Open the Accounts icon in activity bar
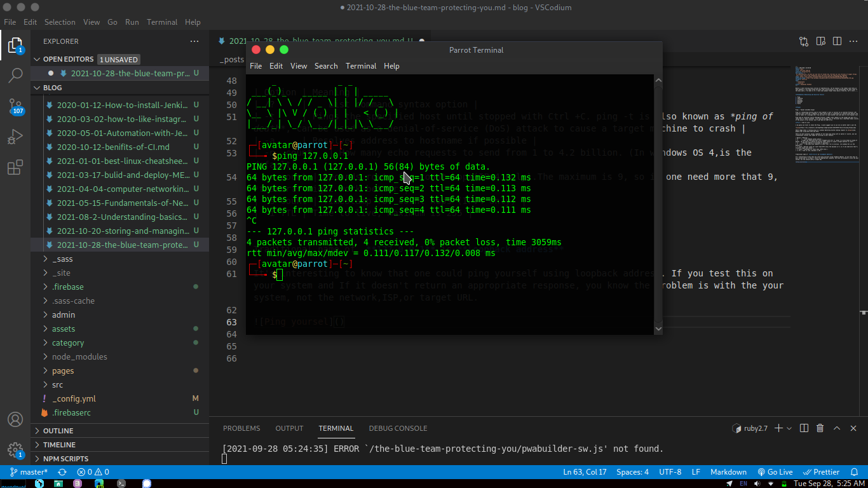 15,419
